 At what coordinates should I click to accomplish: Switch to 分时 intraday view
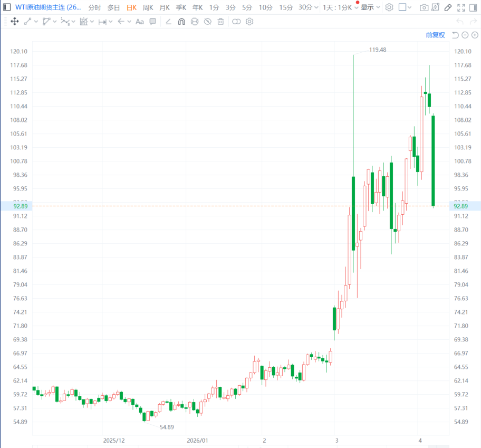[x=94, y=7]
